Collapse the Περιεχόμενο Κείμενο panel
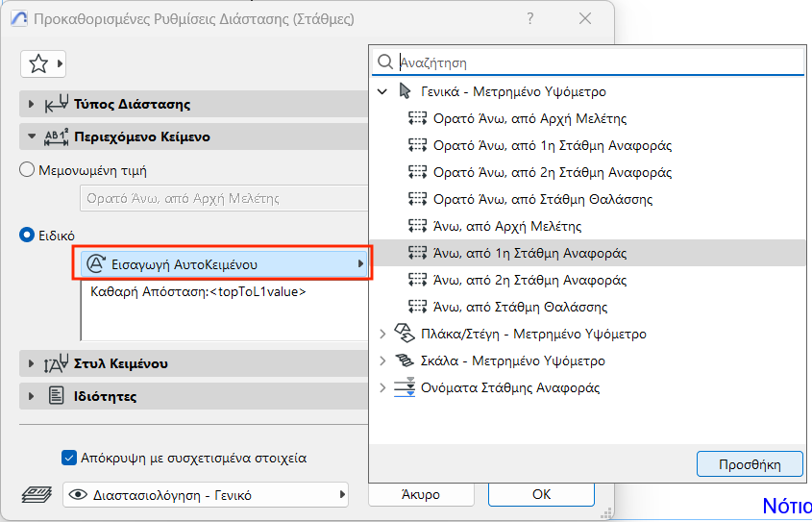The image size is (812, 522). (31, 137)
